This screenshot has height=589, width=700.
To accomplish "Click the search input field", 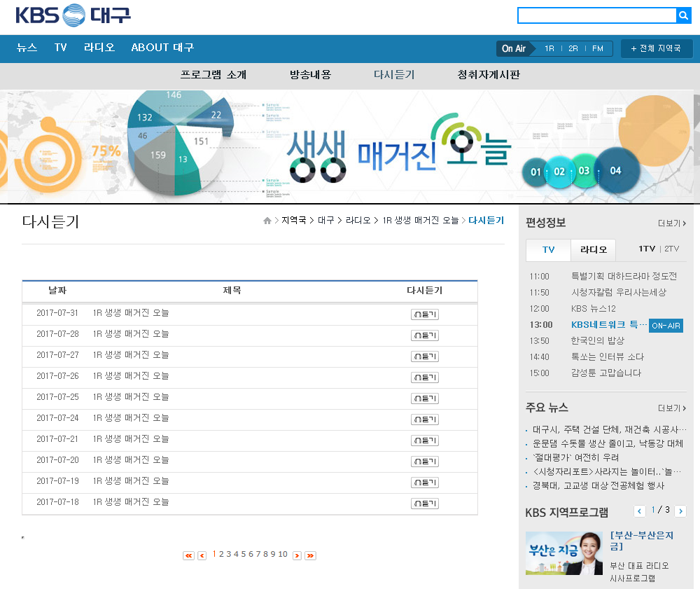I will click(x=597, y=15).
